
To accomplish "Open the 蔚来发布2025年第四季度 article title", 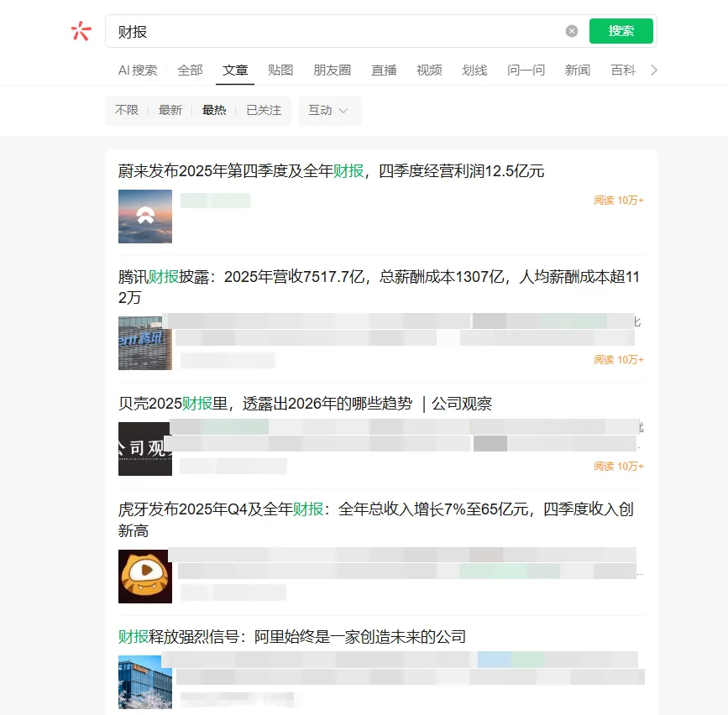I will point(331,171).
